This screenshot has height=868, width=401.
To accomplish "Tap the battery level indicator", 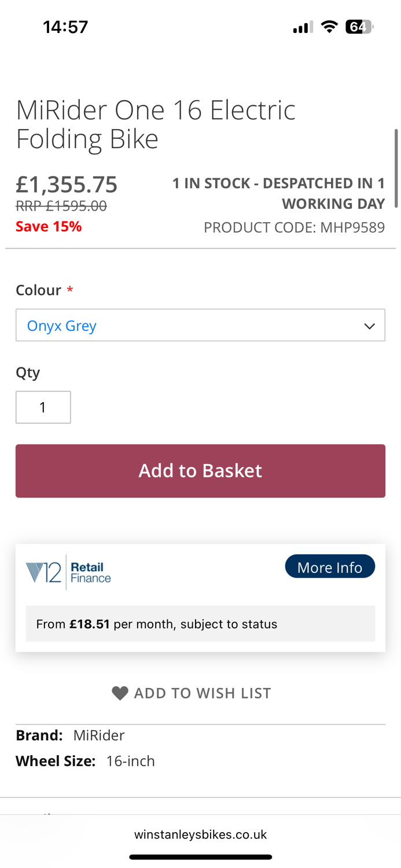I will tap(359, 27).
